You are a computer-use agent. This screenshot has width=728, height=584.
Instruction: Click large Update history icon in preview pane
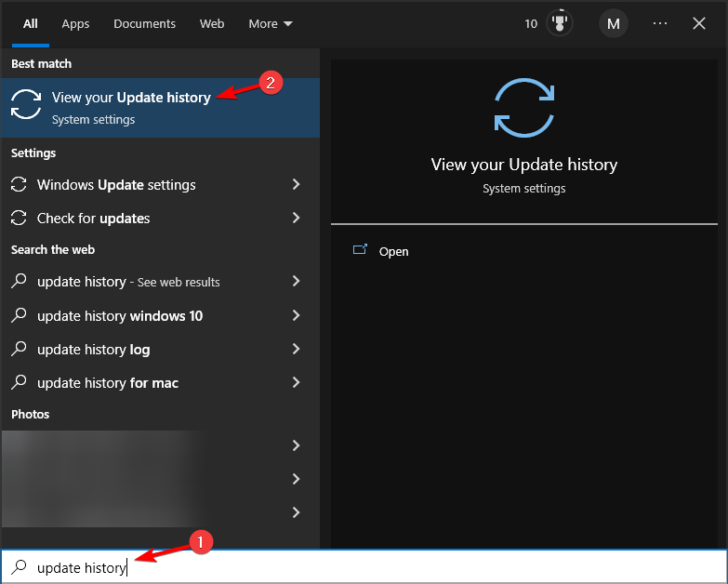click(524, 108)
